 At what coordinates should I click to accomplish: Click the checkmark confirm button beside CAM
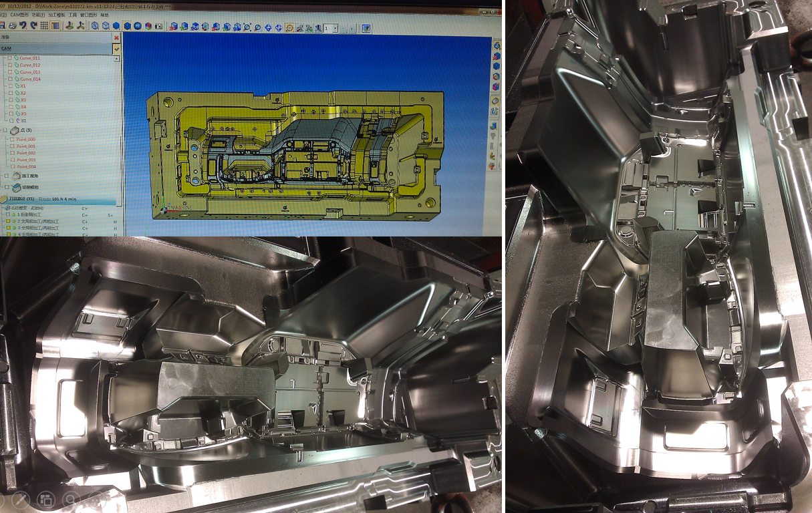pyautogui.click(x=117, y=49)
